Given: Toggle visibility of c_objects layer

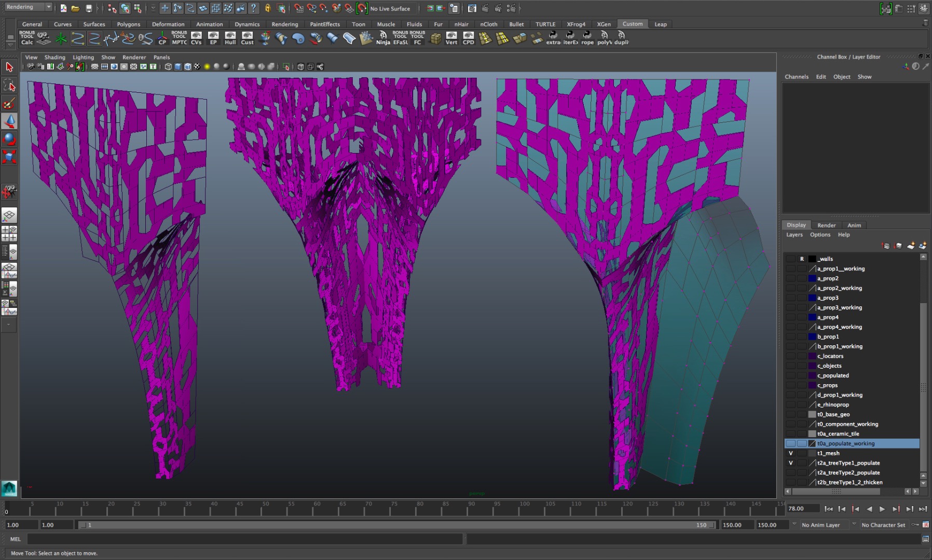Looking at the screenshot, I should pyautogui.click(x=790, y=366).
